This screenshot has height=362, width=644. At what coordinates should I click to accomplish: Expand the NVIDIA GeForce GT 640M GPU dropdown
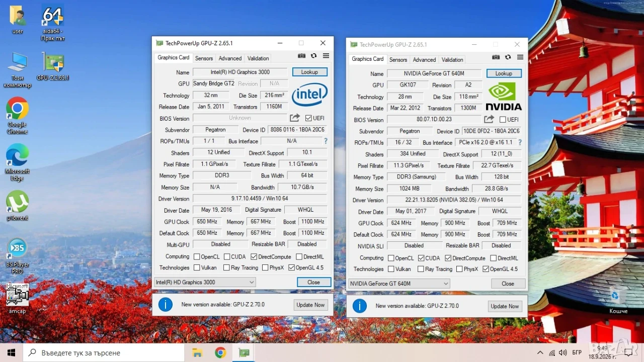[399, 284]
